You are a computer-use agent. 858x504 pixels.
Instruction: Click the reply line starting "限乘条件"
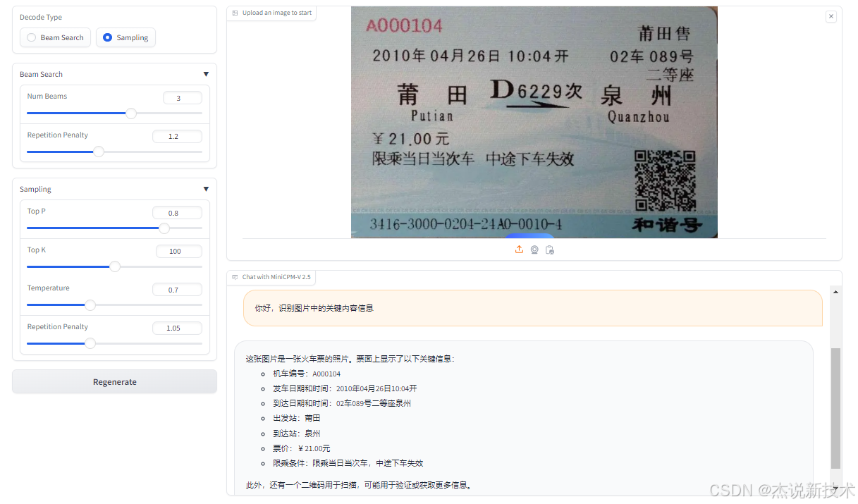pos(348,463)
